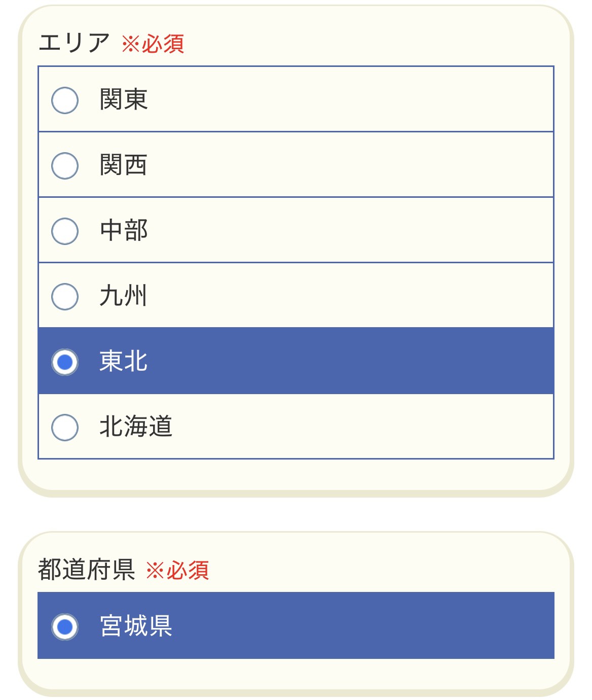Select the 北海道 radio button
Viewport: 592px width, 700px height.
[65, 427]
